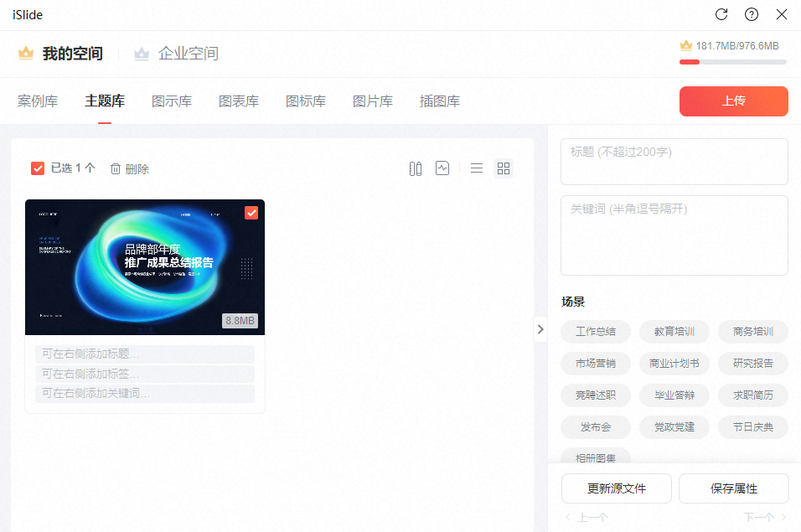Click the 关键词 keywords input field

(x=674, y=235)
